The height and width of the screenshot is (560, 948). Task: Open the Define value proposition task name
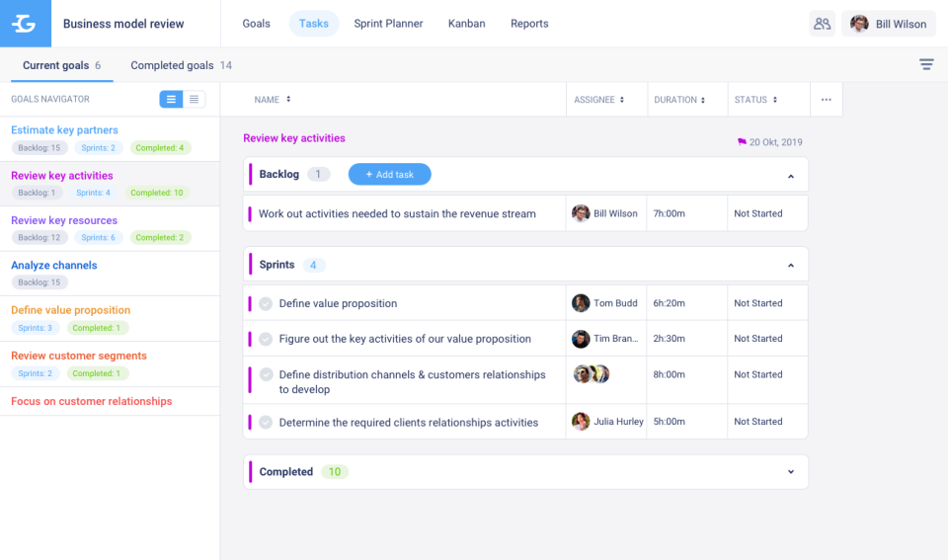338,303
